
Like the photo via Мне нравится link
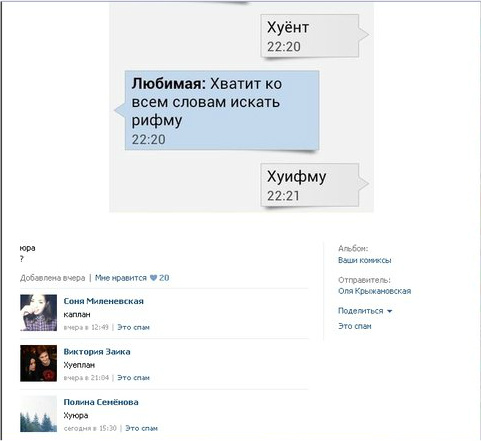click(x=121, y=278)
